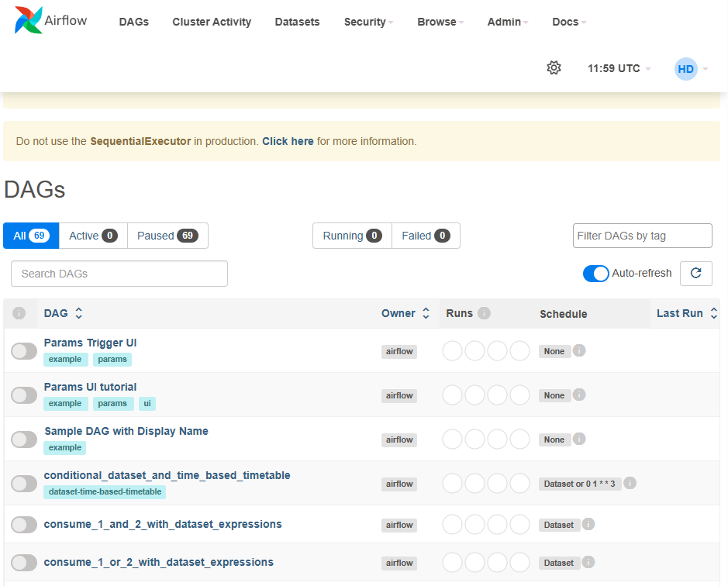Click last run status circle for consume_1_or_2_with_dataset_expressions
Screen dimensions: 728x586
pos(520,562)
